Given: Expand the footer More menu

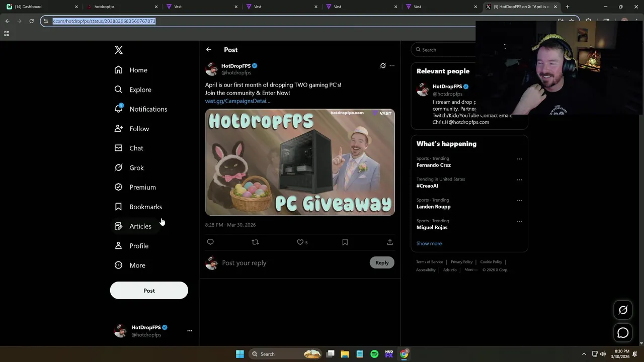Looking at the screenshot, I should pos(470,270).
